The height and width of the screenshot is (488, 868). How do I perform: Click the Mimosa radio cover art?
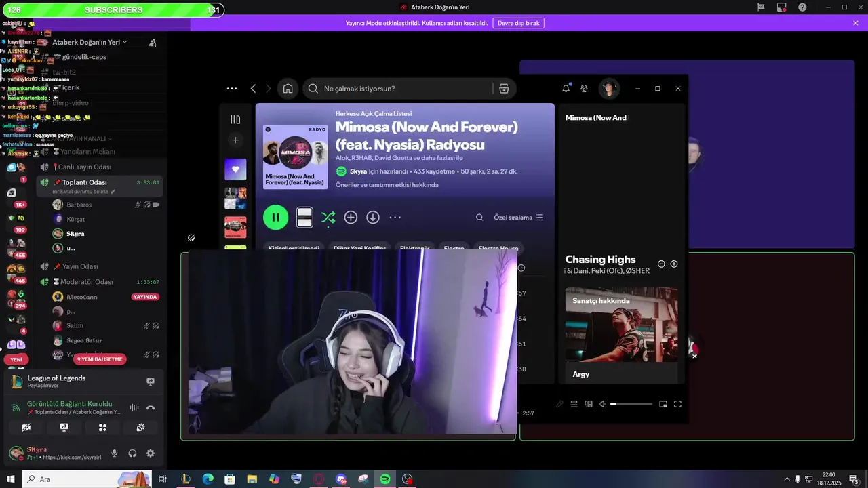[296, 156]
